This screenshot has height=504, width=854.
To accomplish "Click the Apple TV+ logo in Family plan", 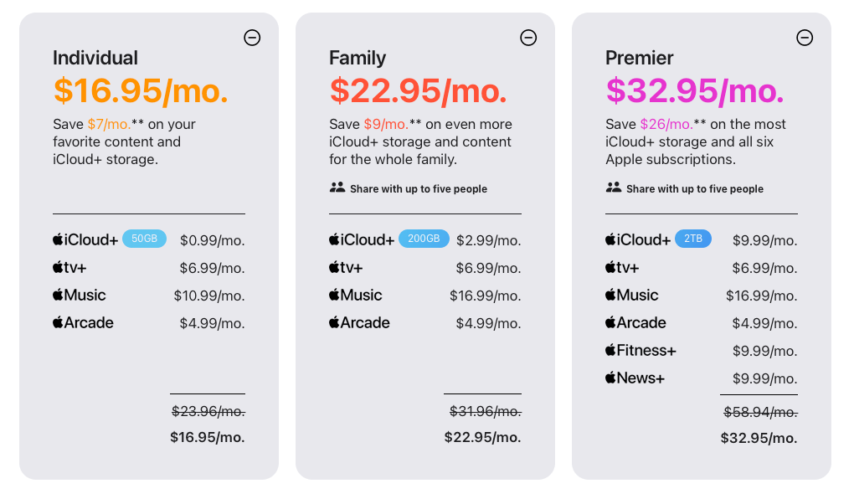I will click(346, 268).
